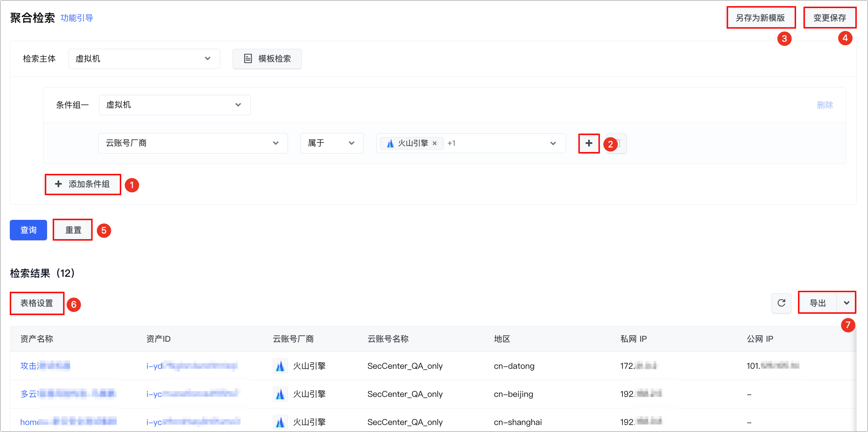Open asset link starting with 多云

[x=68, y=394]
